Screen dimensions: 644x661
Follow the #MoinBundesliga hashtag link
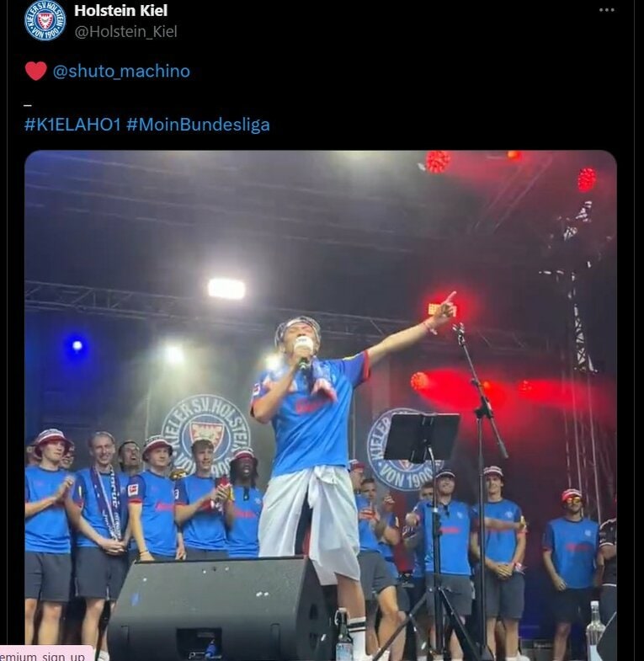[x=198, y=125]
